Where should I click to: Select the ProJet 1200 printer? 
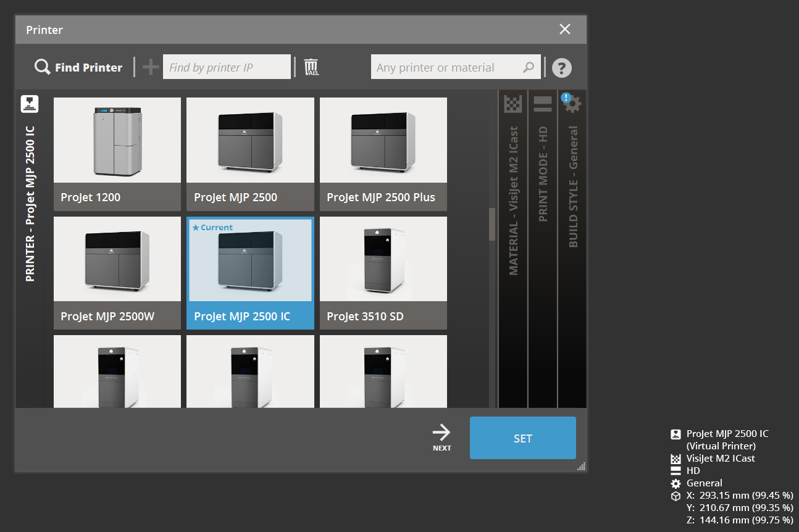pos(117,154)
